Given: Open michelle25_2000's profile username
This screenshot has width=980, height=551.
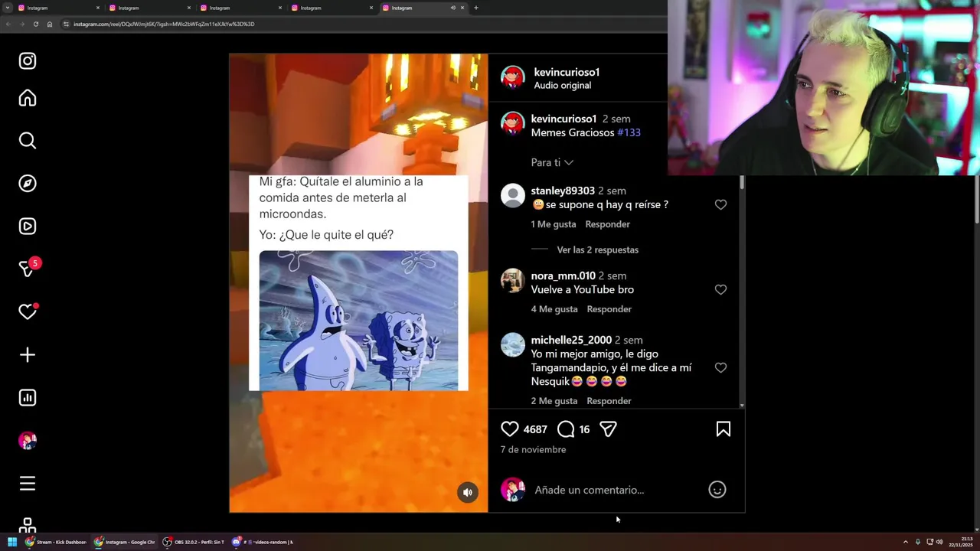Looking at the screenshot, I should tap(571, 340).
